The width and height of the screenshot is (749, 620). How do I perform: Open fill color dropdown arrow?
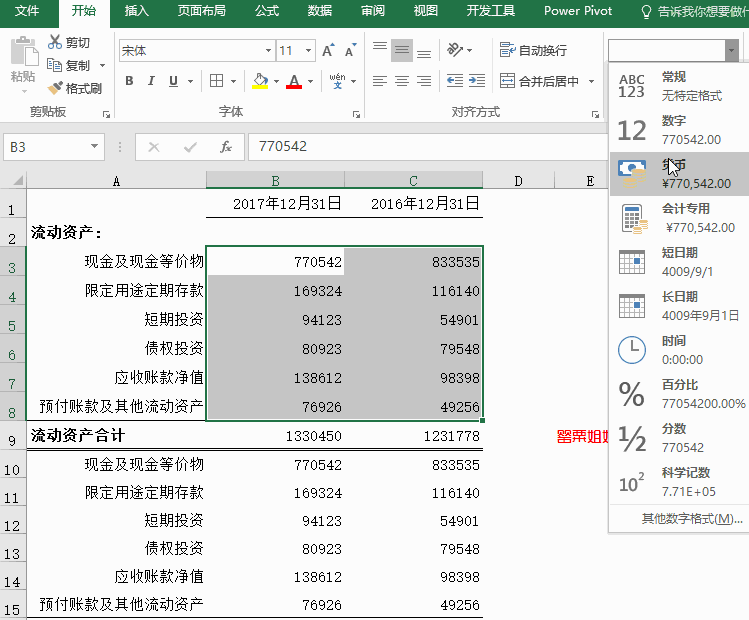[276, 81]
